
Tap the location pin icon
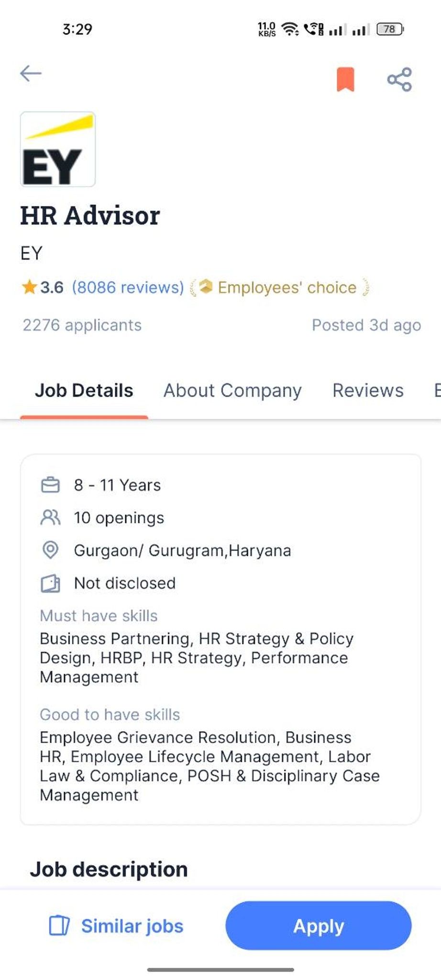[x=50, y=550]
